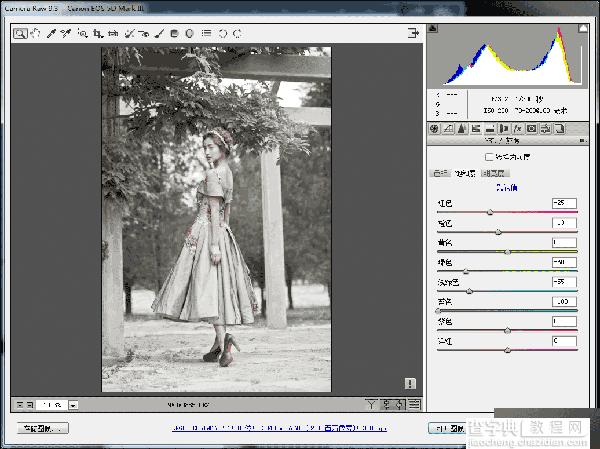Click the zoom level percentage field
This screenshot has height=449, width=600.
[52, 405]
